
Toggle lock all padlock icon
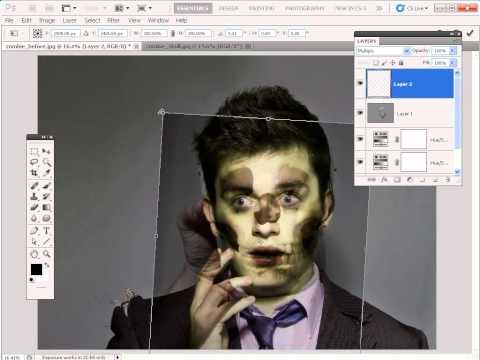(x=401, y=62)
